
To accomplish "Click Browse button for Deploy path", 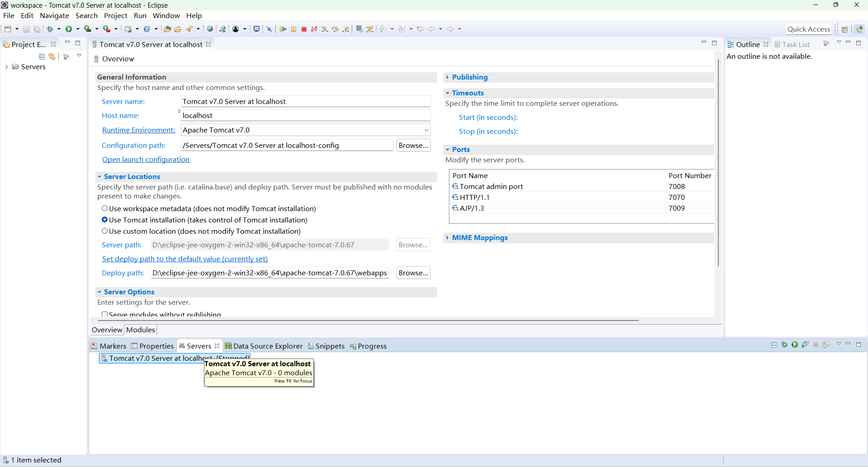I will click(413, 273).
